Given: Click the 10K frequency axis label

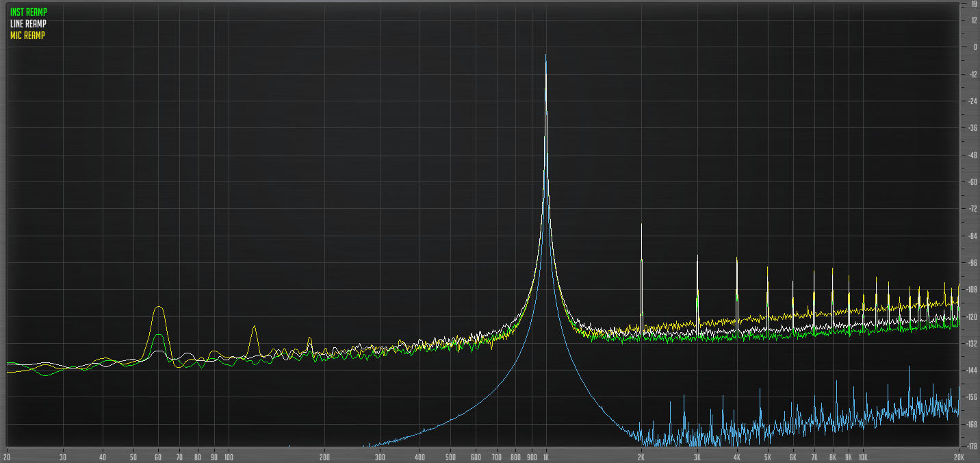Looking at the screenshot, I should pyautogui.click(x=863, y=456).
